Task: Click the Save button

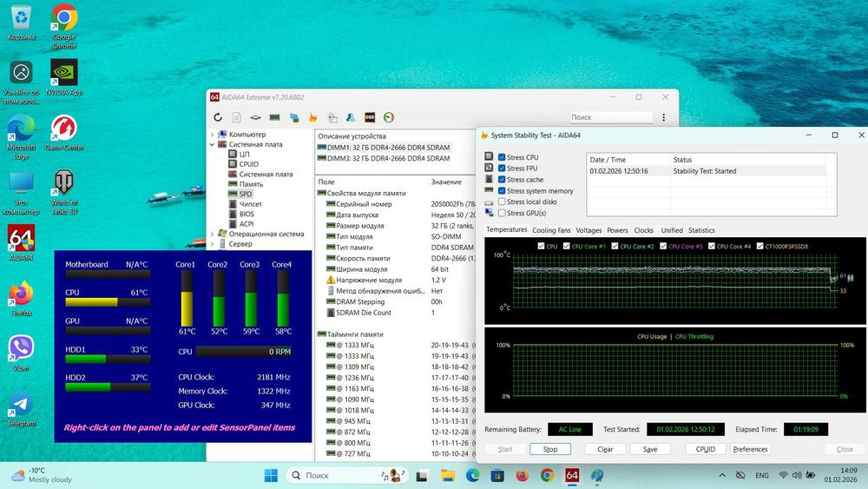Action: point(650,449)
